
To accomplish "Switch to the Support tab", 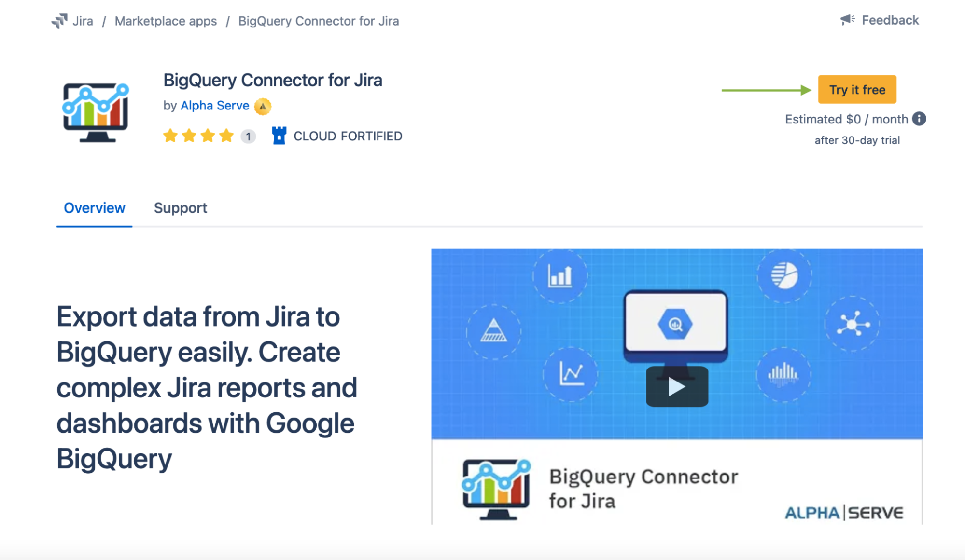I will [x=180, y=208].
